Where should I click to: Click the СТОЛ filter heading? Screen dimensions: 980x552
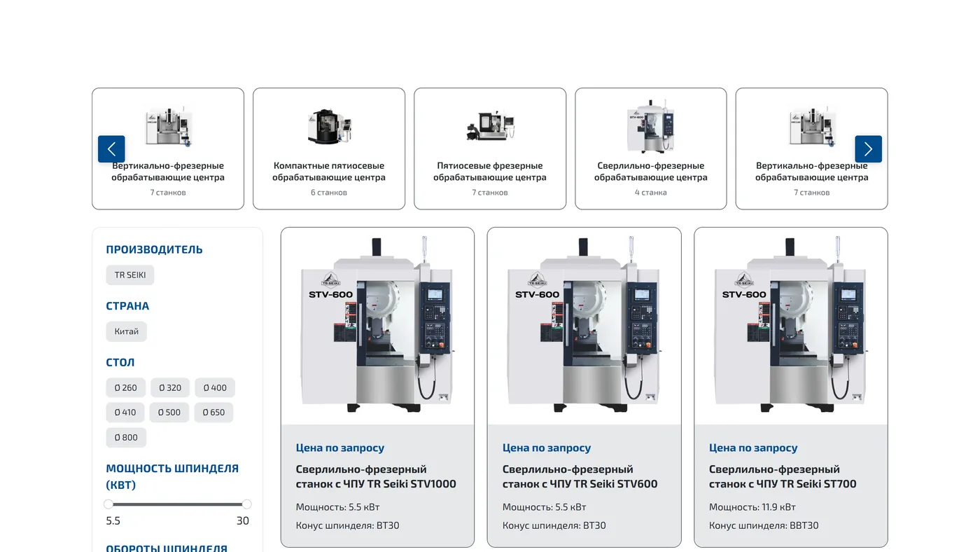pos(120,362)
